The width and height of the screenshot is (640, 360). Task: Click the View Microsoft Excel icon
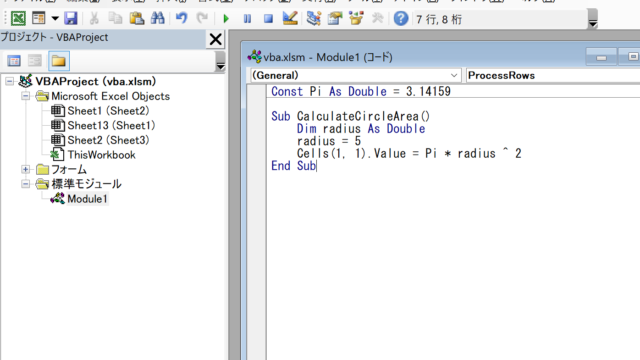click(18, 18)
